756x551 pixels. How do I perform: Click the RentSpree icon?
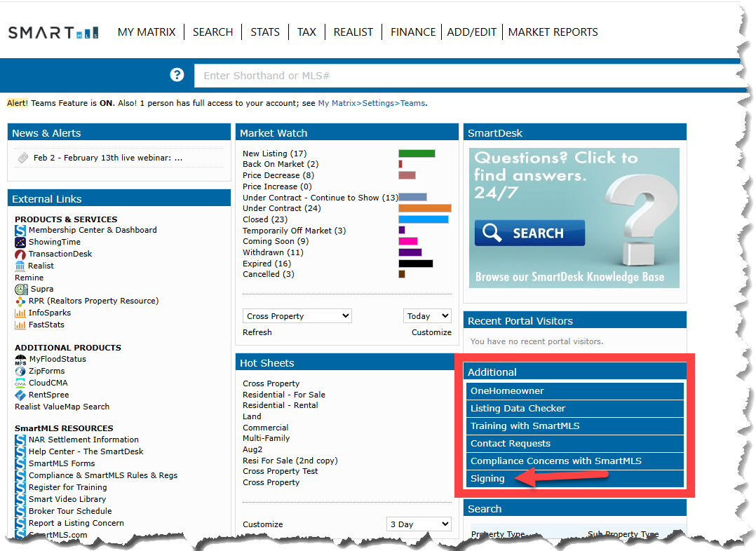20,395
